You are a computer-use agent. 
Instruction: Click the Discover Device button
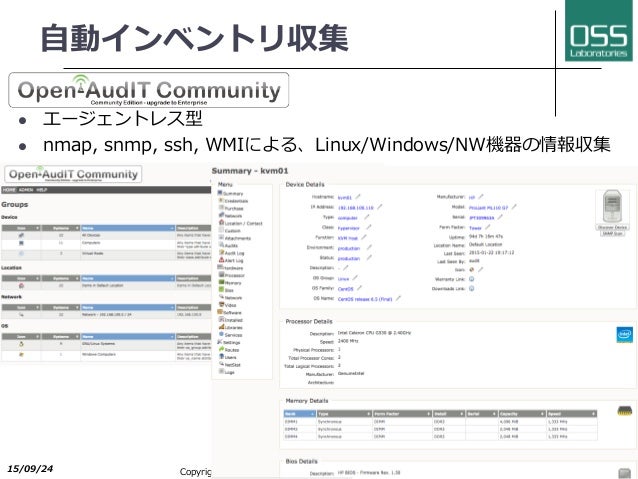click(613, 227)
